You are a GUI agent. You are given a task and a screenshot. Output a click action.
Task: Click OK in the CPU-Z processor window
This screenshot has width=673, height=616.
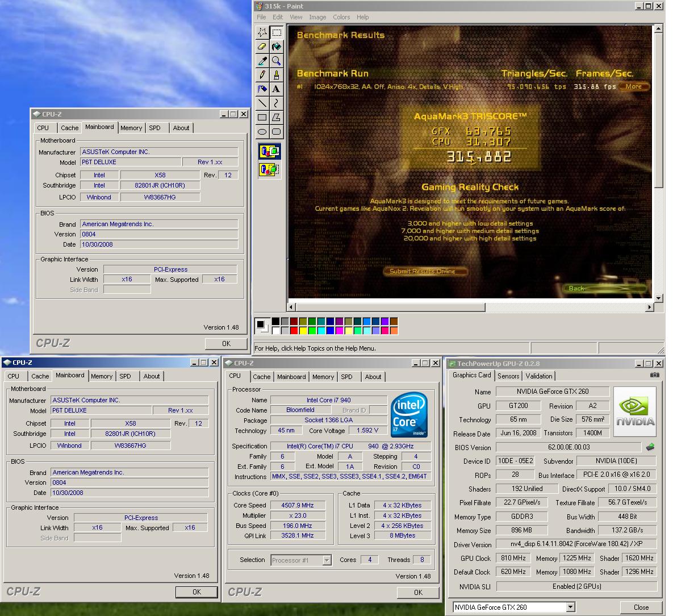418,592
